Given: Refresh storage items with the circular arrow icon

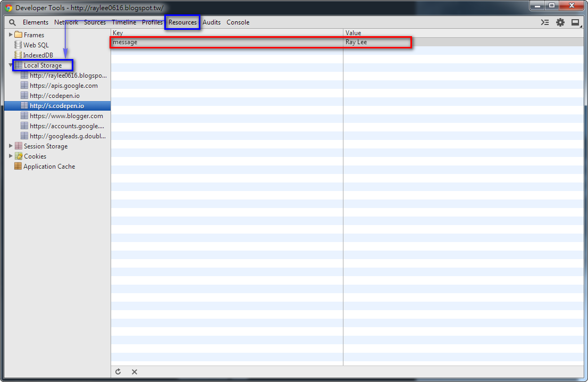Looking at the screenshot, I should click(117, 371).
